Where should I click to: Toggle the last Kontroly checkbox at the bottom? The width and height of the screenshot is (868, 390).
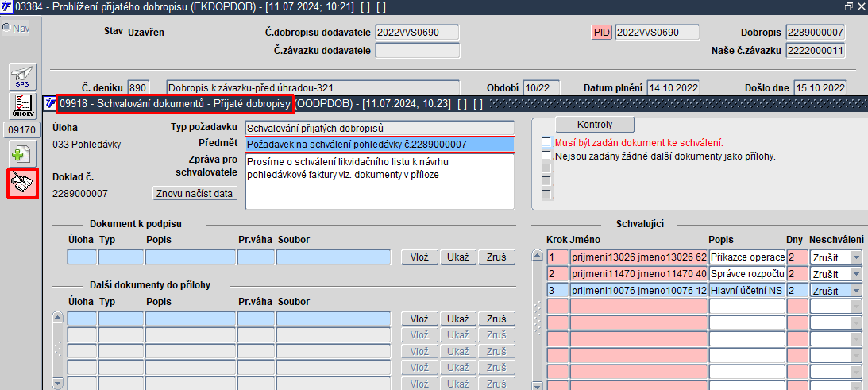click(546, 194)
